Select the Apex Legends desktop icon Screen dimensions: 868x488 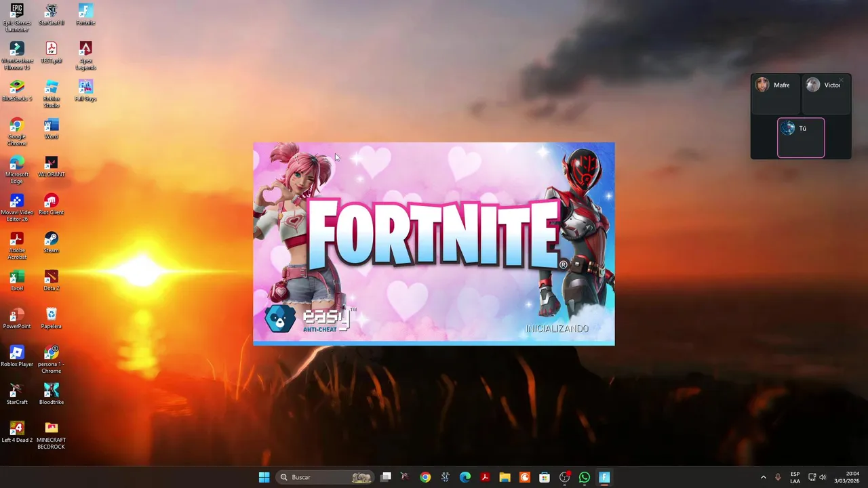pos(85,56)
